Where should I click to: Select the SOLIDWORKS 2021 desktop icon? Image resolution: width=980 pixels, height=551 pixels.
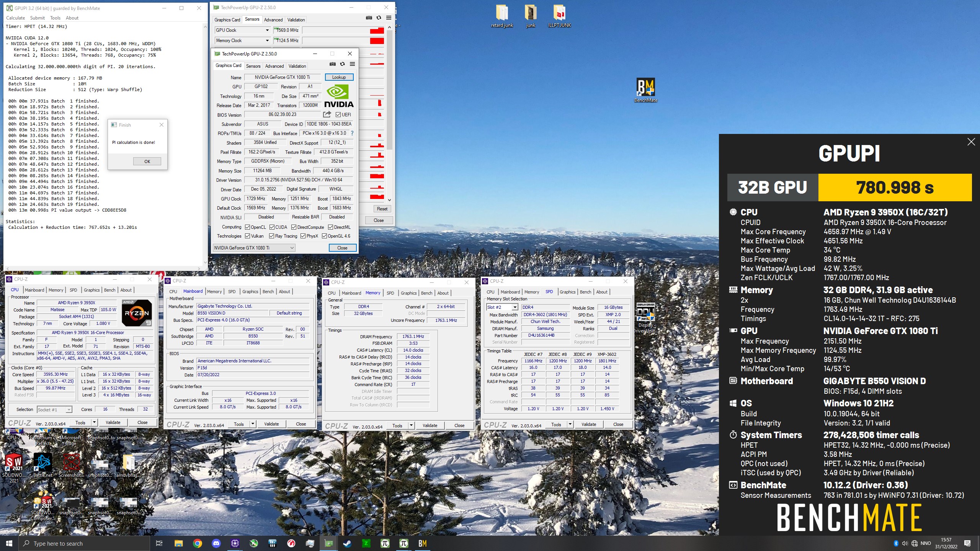[x=14, y=468]
